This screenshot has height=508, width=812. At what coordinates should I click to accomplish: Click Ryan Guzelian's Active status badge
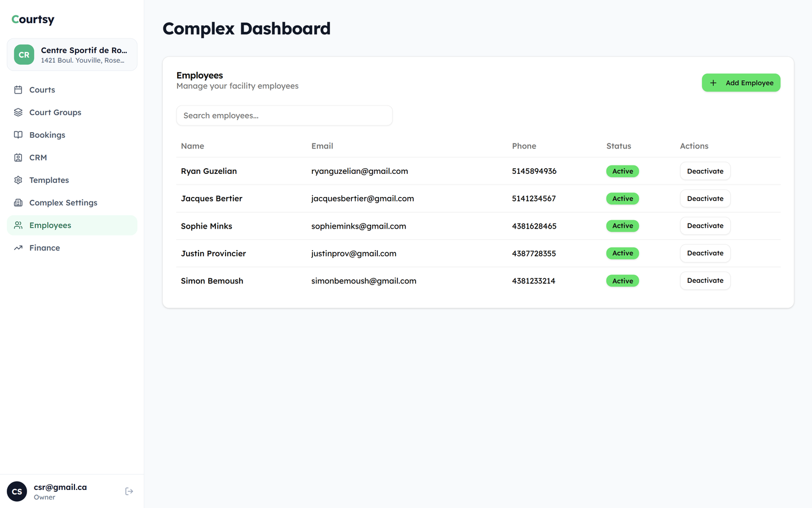click(623, 171)
